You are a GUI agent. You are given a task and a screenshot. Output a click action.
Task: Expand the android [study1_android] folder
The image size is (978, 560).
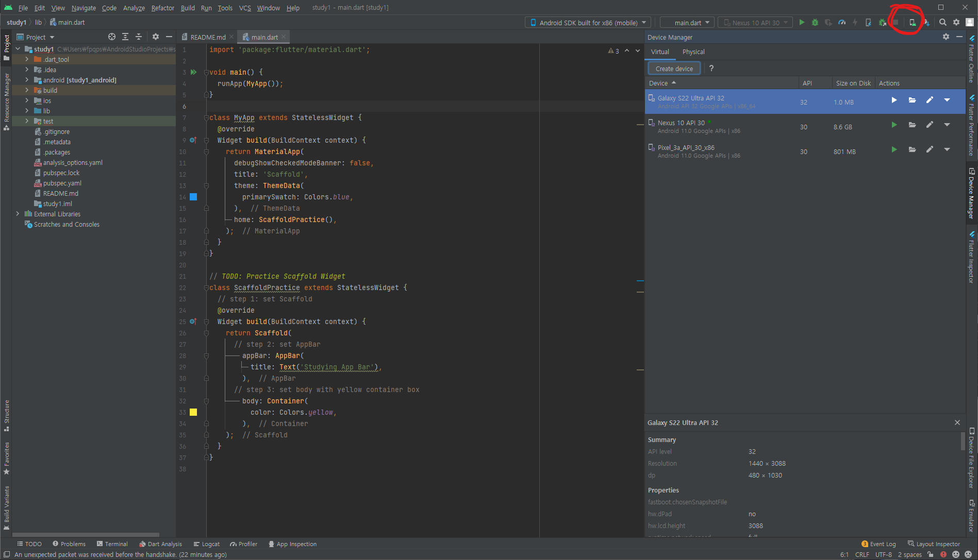point(27,80)
